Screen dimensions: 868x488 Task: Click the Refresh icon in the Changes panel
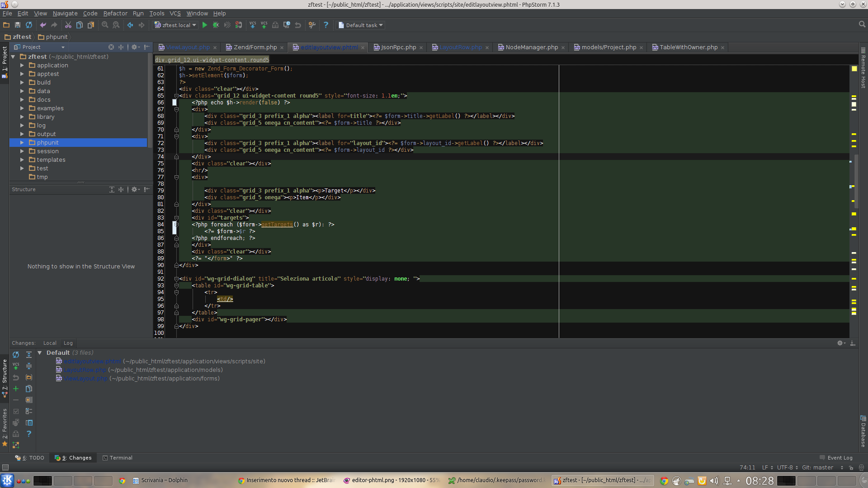pos(16,355)
